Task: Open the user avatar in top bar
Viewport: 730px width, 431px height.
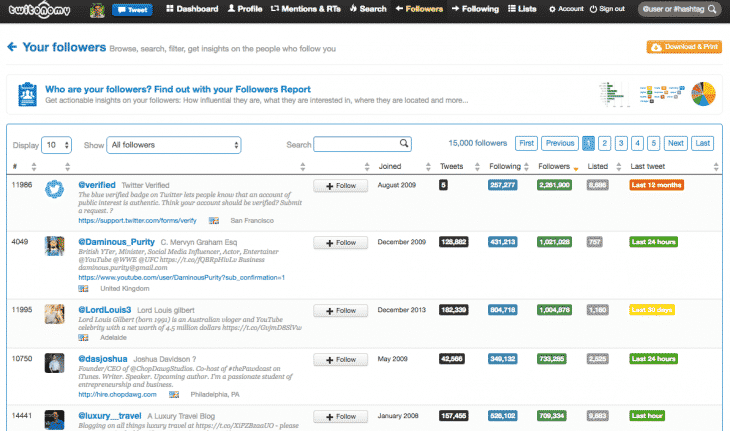Action: coord(99,10)
